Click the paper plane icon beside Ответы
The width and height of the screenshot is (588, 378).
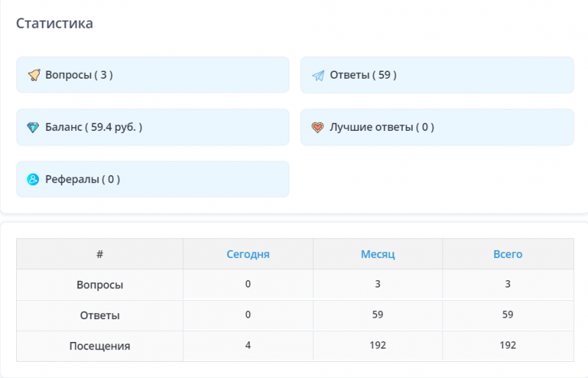pyautogui.click(x=318, y=76)
